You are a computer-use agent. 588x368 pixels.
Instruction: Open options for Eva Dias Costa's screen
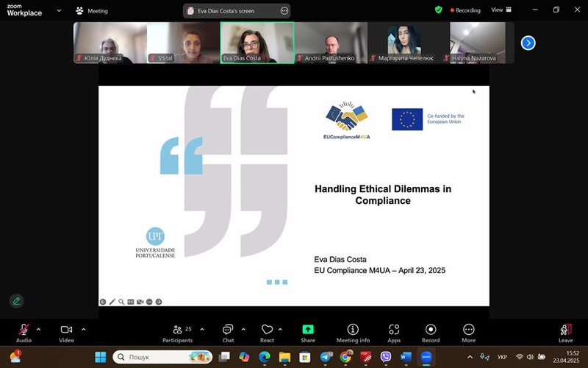tap(284, 11)
